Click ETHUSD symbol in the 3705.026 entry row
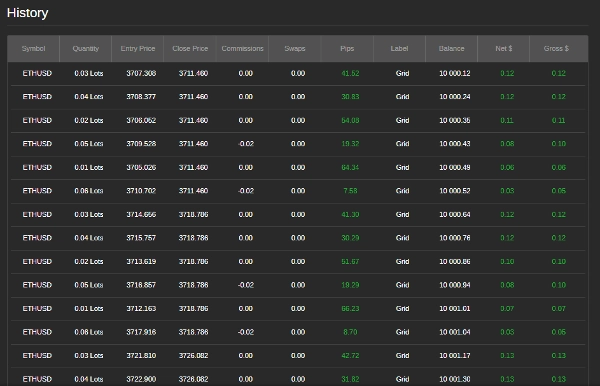The width and height of the screenshot is (600, 386). (37, 167)
